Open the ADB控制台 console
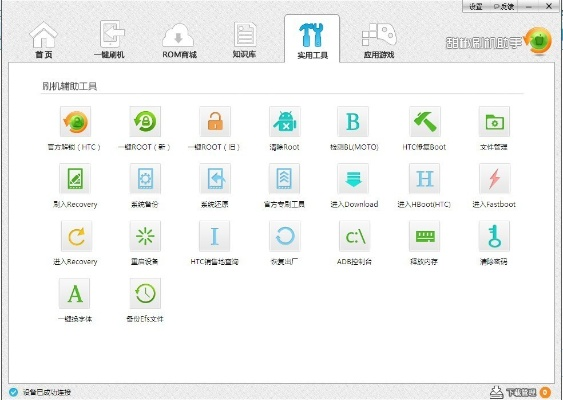The image size is (563, 400). 354,236
